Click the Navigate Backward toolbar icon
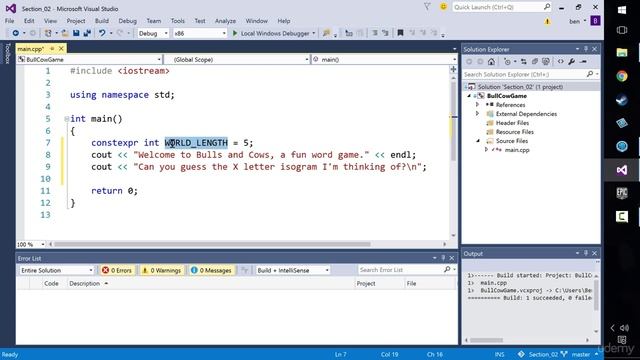The image size is (640, 360). click(16, 33)
